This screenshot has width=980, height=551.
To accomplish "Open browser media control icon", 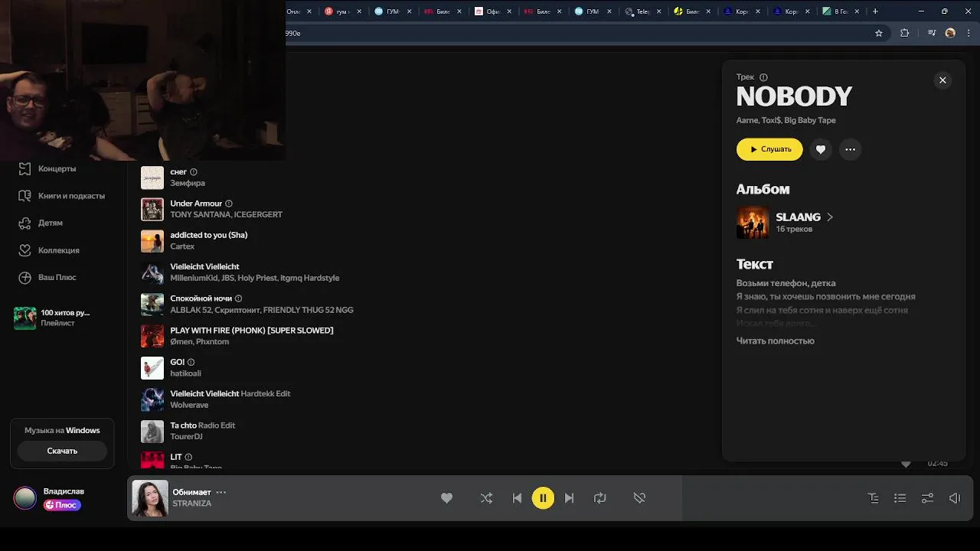I will 932,33.
